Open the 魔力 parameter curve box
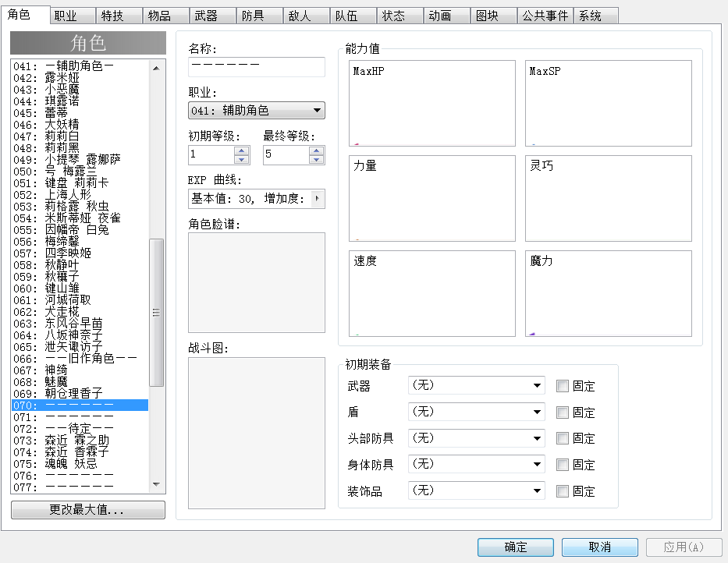728x563 pixels. 608,293
